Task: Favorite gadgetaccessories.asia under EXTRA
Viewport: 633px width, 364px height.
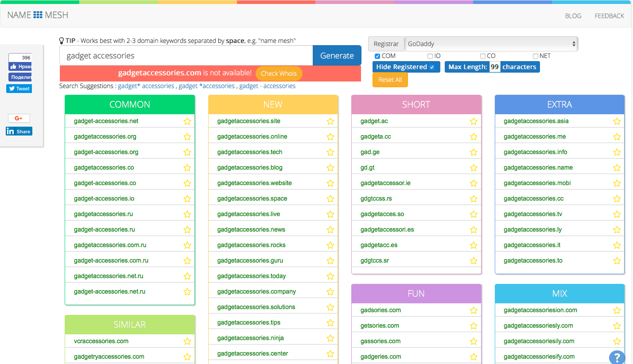Action: [x=617, y=120]
